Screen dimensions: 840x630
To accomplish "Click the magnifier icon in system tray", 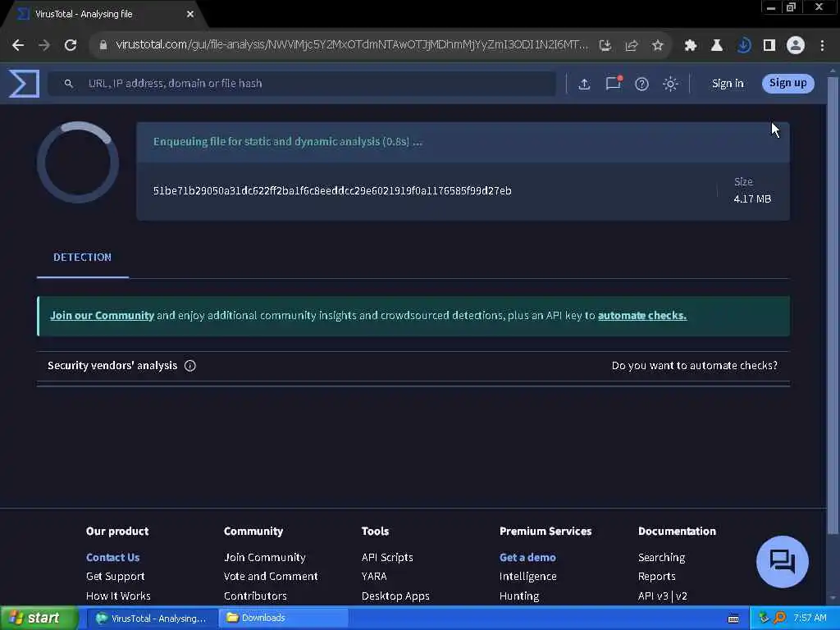I will (x=779, y=619).
